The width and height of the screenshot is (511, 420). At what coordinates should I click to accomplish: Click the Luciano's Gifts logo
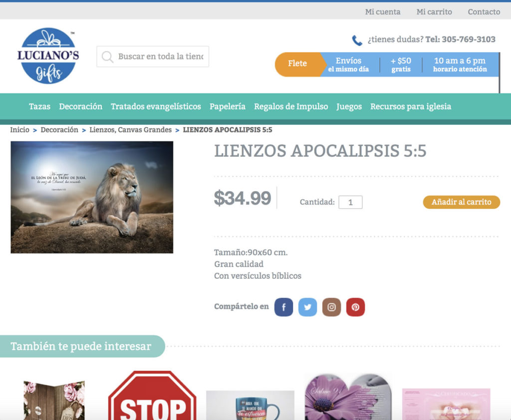48,56
